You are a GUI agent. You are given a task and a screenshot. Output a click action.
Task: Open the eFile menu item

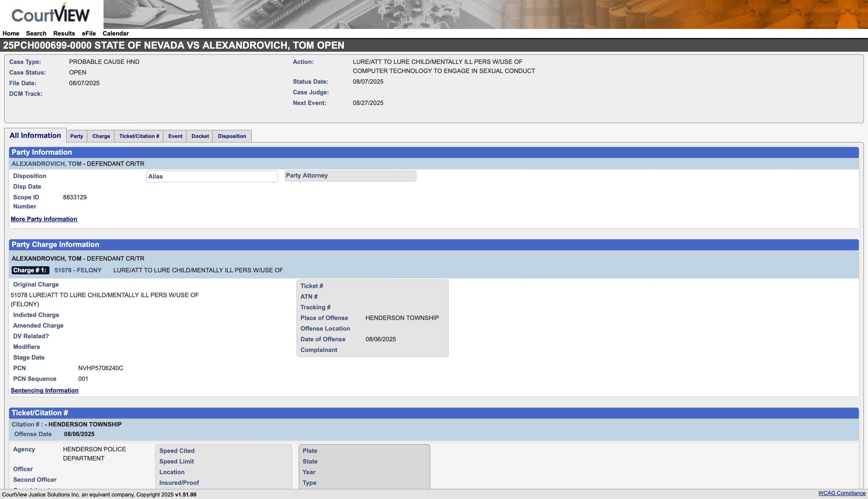click(89, 33)
